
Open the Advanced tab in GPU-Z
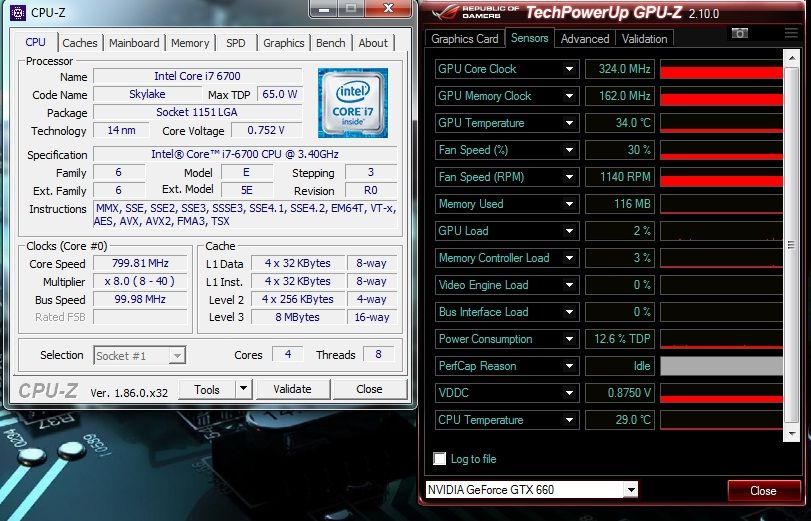[584, 39]
